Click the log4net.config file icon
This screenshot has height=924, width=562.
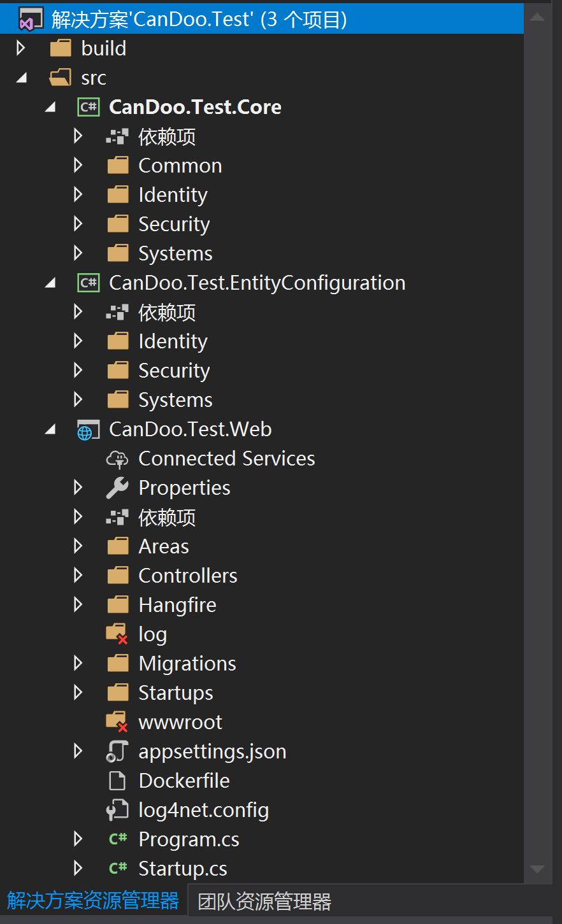(x=117, y=810)
